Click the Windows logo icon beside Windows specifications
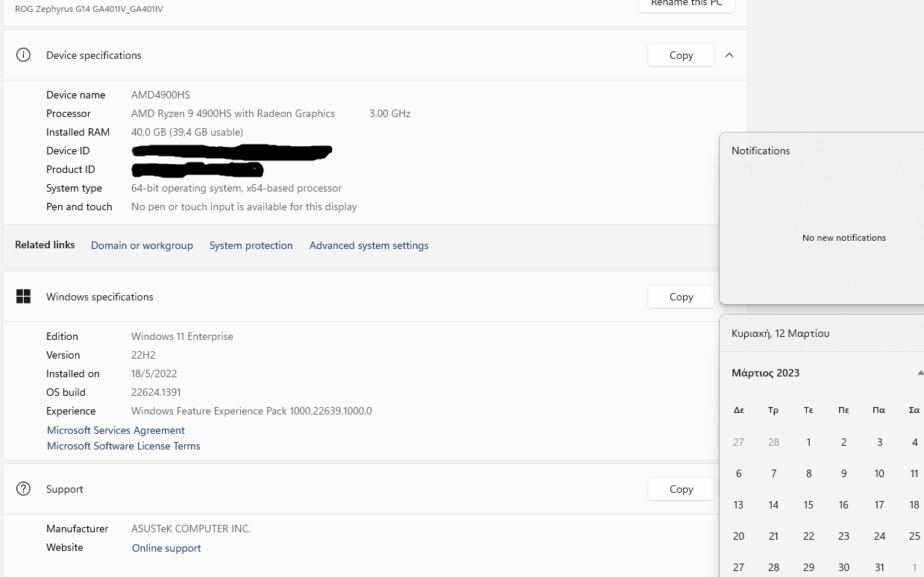924x577 pixels. click(x=23, y=297)
